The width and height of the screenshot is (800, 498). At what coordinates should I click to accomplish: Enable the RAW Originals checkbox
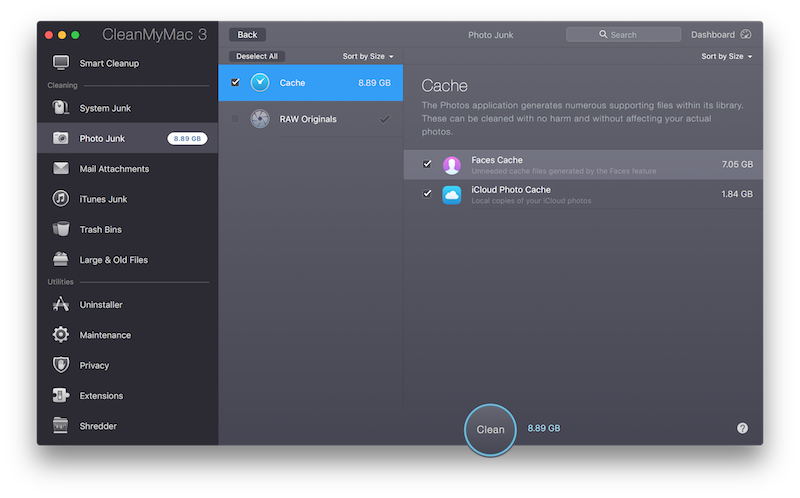pyautogui.click(x=235, y=119)
